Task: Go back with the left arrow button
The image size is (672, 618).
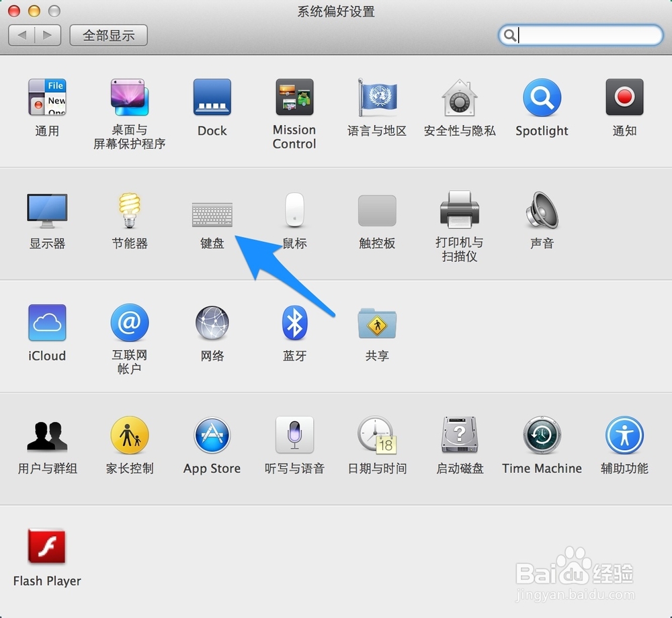Action: tap(22, 35)
